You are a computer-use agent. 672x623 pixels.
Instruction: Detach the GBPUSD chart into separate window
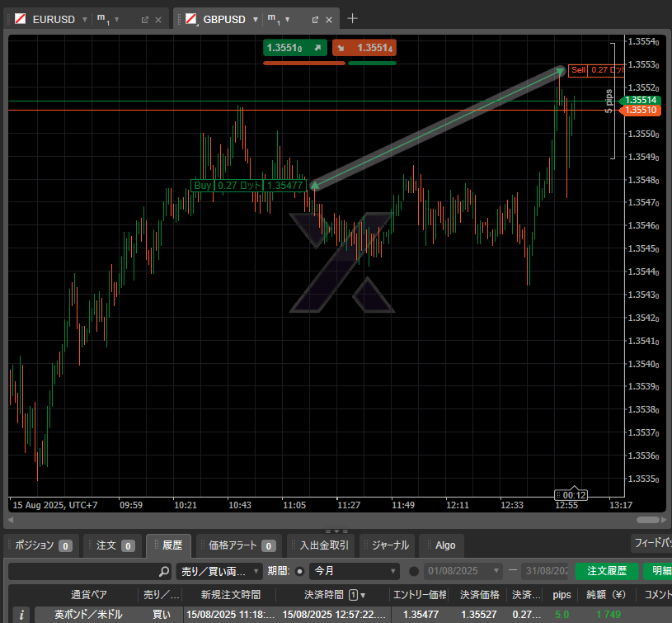coord(315,19)
